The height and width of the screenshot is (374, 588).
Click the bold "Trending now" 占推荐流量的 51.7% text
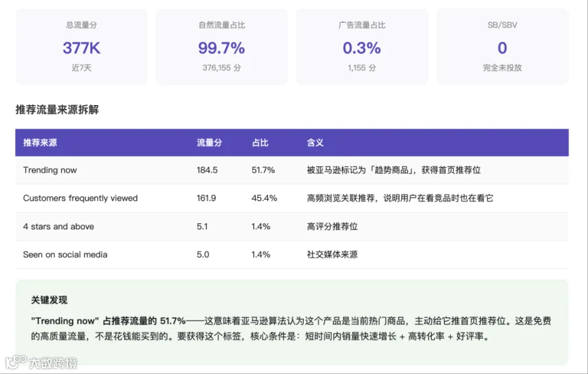108,321
